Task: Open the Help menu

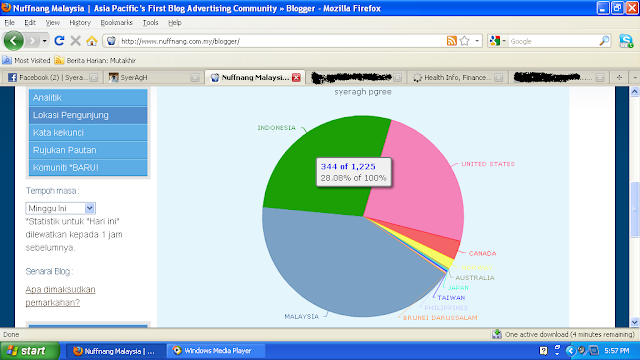Action: tap(175, 22)
